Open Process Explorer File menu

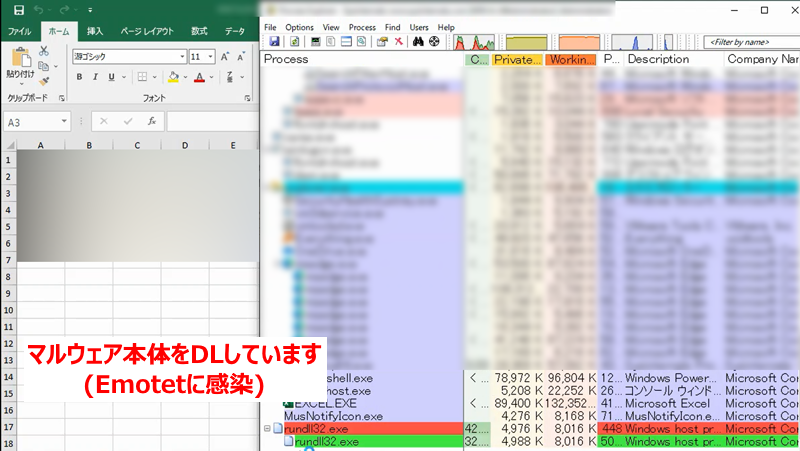270,28
